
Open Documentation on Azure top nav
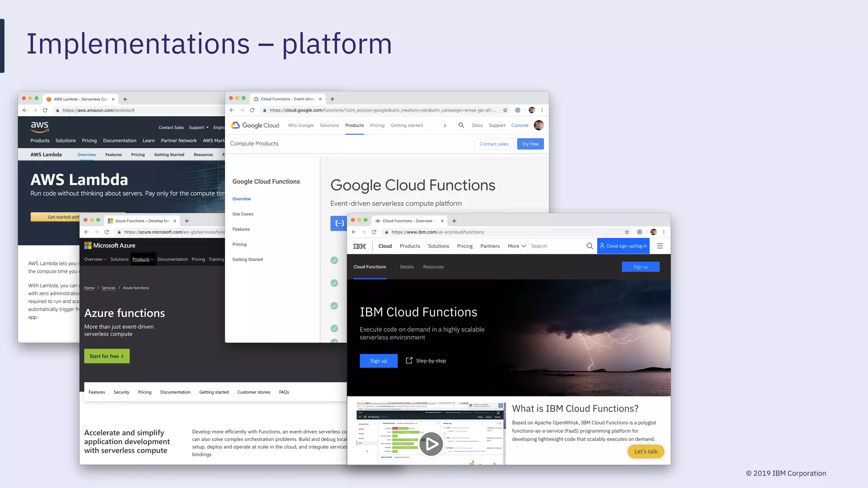[172, 259]
